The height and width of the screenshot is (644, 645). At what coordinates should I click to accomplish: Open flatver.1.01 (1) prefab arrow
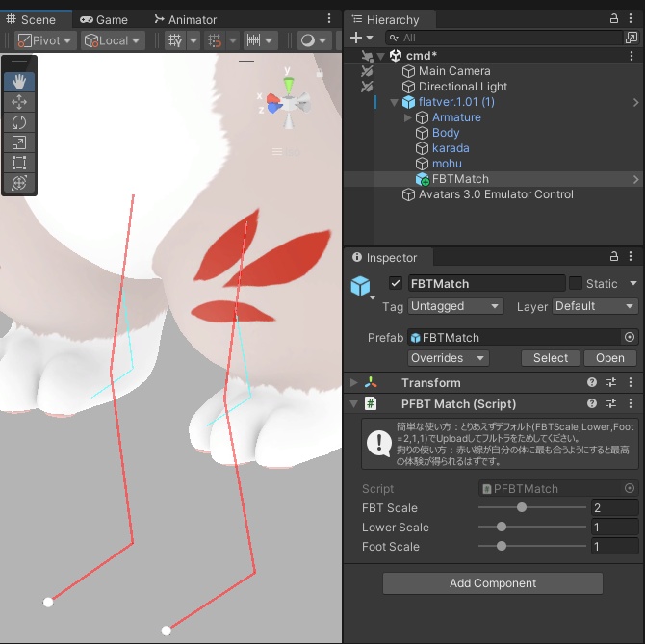(x=636, y=102)
